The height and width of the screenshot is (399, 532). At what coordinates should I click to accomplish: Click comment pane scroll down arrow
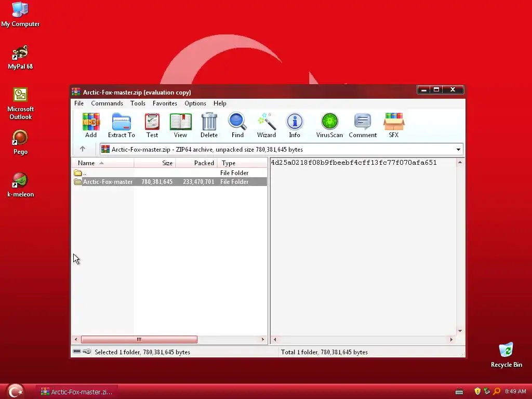tap(460, 331)
